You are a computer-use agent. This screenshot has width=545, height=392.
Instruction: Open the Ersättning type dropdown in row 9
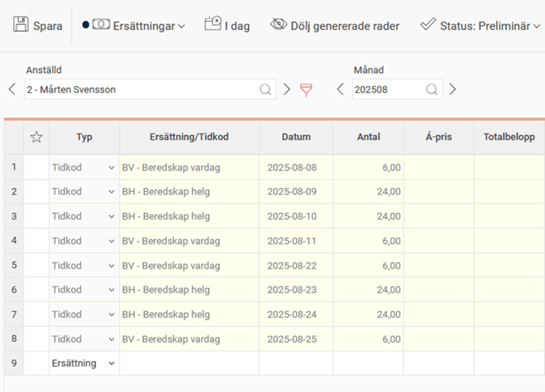[x=111, y=363]
